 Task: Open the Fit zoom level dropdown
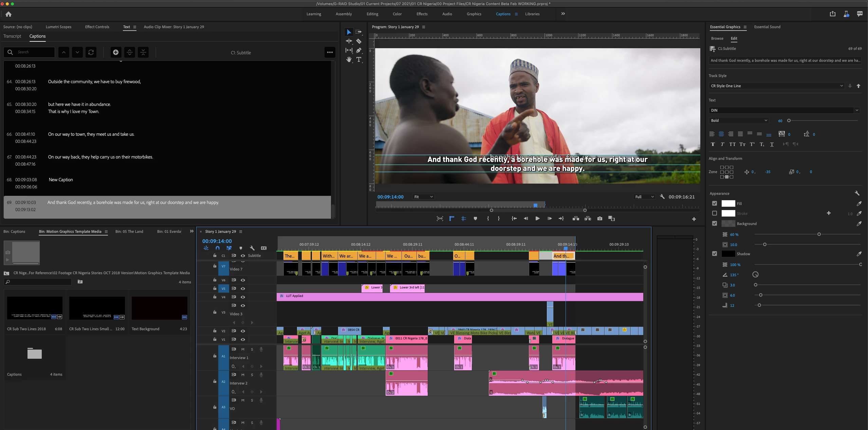pyautogui.click(x=423, y=197)
